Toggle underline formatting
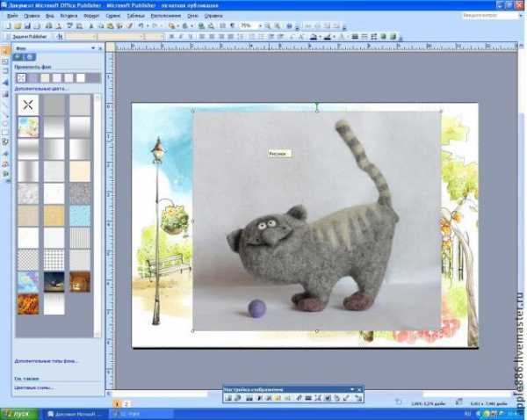Screen dimensions: 527x420 (191, 37)
